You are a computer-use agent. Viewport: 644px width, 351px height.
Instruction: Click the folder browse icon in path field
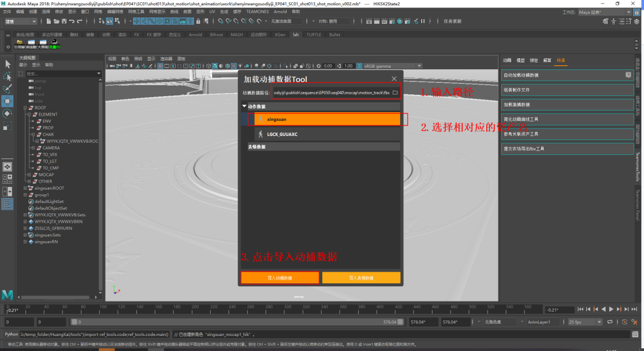click(395, 93)
